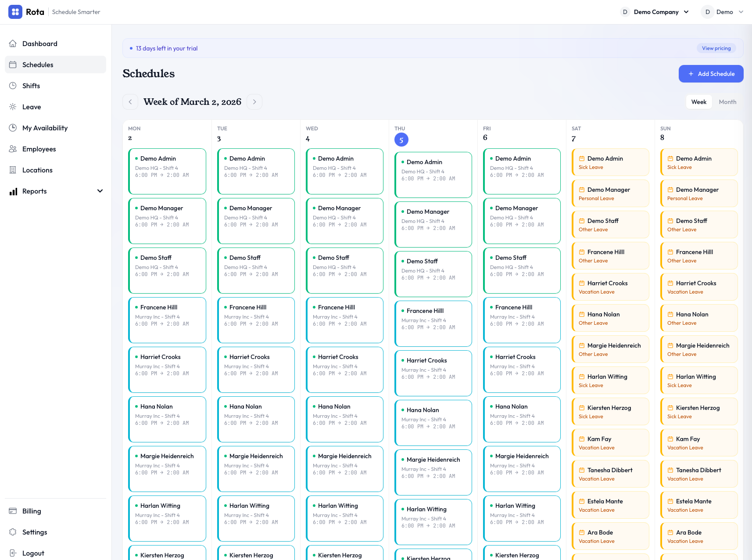Switch to Month view

(x=727, y=101)
